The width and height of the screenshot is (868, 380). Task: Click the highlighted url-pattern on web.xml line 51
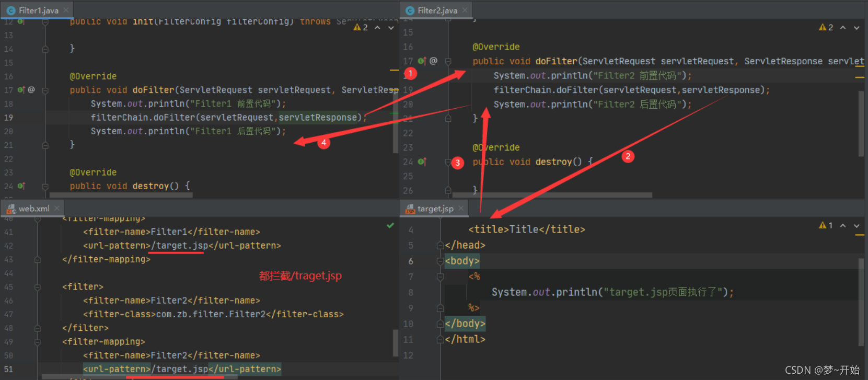coord(182,369)
